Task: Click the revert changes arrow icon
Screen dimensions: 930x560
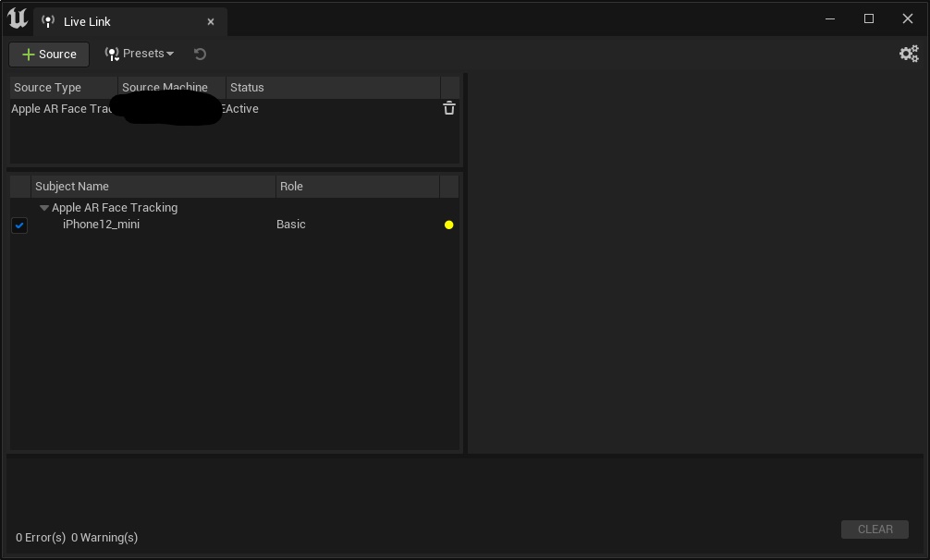Action: (200, 54)
